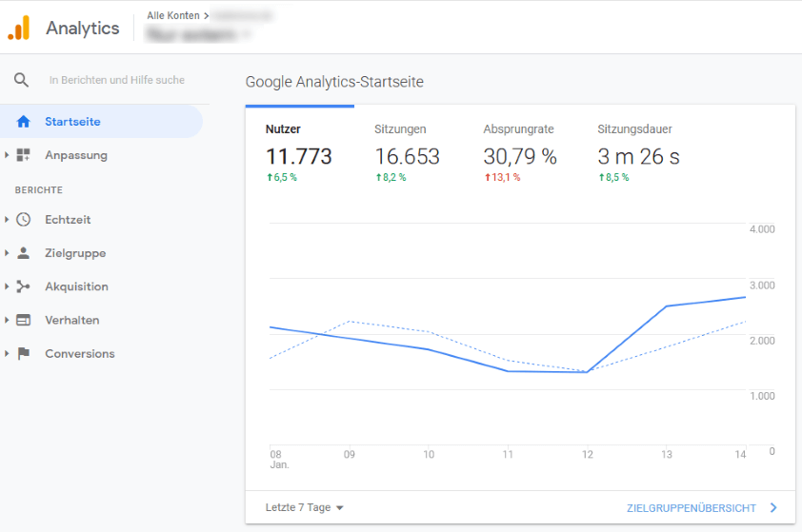Click the Startseite home icon
The image size is (802, 532).
[23, 122]
